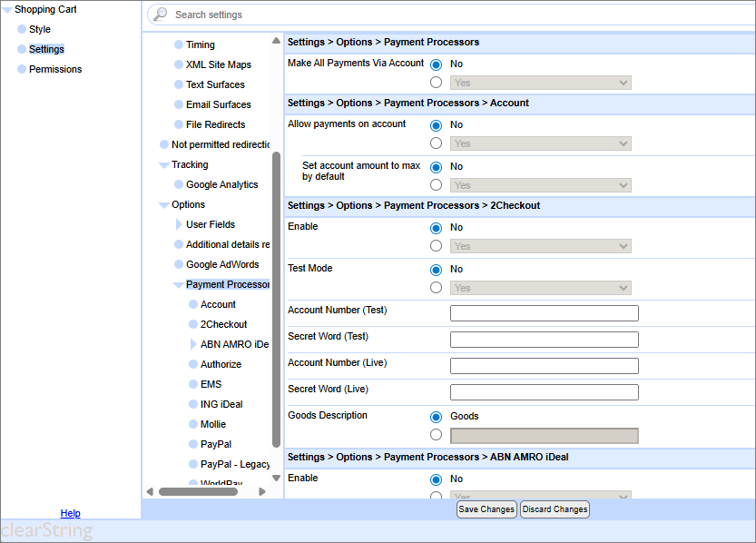756x543 pixels.
Task: Select the custom Goods Description radio option
Action: (437, 436)
